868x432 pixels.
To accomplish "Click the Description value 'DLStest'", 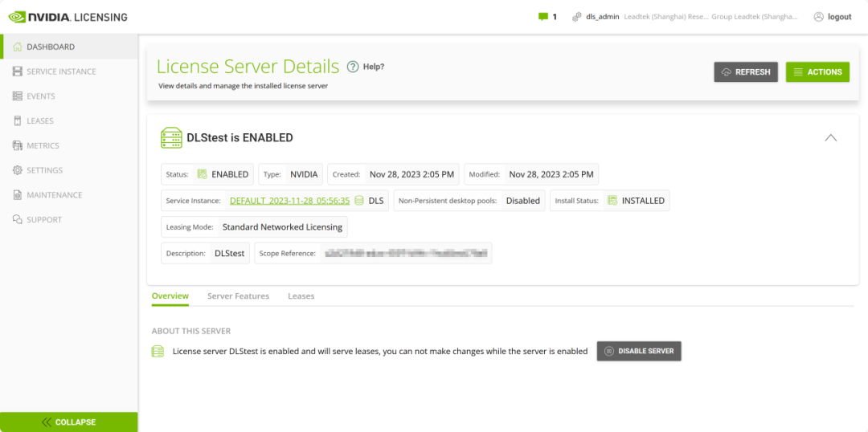I will [x=230, y=253].
